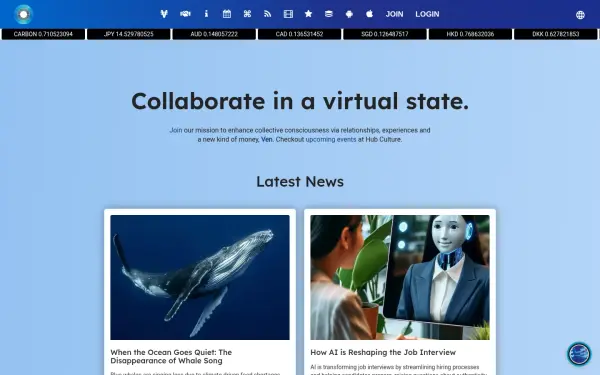Click the handshake icon in navbar
The height and width of the screenshot is (375, 600).
click(x=185, y=14)
